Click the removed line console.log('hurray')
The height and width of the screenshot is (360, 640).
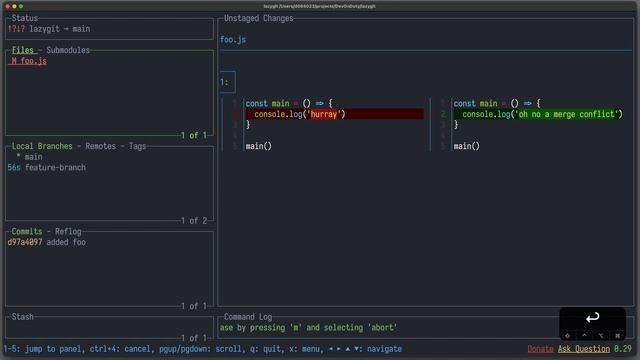click(334, 114)
